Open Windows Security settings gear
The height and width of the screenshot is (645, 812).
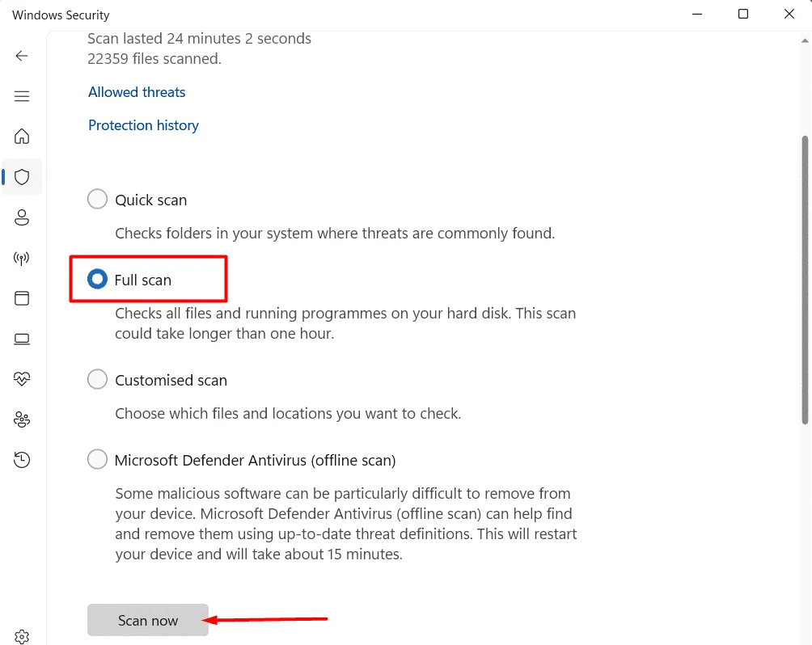click(22, 636)
